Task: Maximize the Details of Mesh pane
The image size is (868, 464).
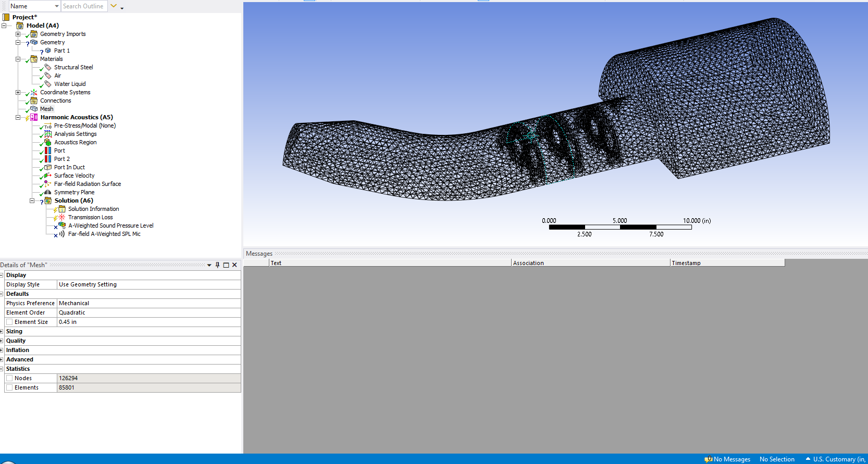Action: [x=226, y=265]
